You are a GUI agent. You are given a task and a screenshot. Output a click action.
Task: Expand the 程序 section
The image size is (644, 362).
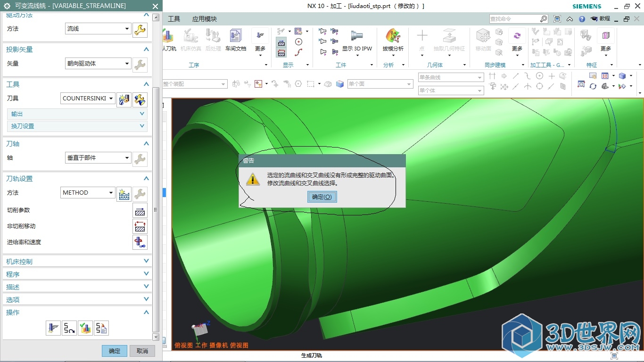(77, 274)
